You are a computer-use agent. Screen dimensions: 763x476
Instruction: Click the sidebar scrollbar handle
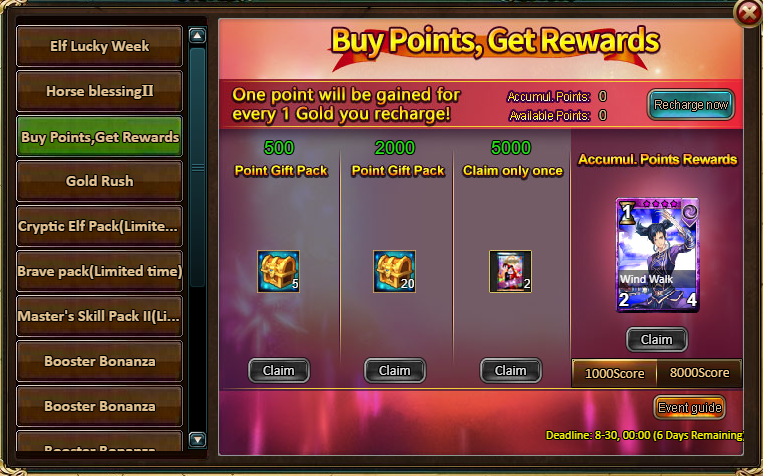(x=197, y=167)
